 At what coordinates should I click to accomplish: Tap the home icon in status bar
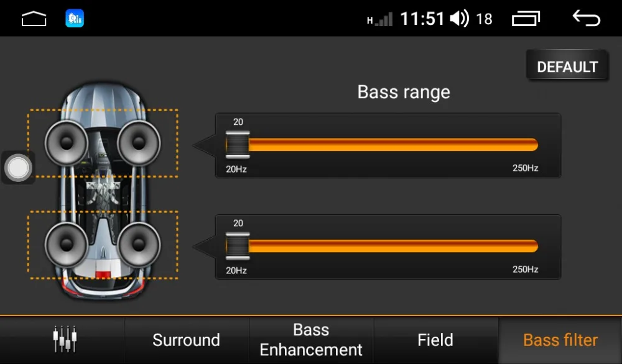point(34,19)
